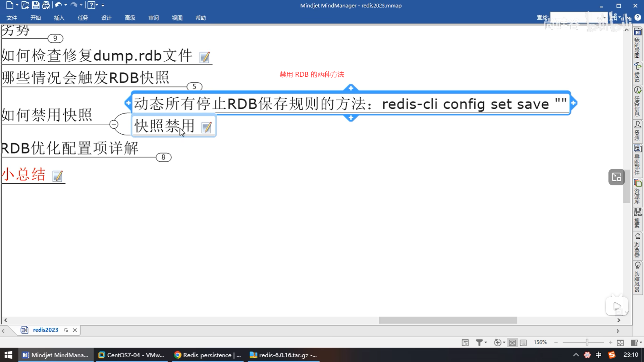
Task: Open the filter dropdown arrow in status bar
Action: [x=486, y=343]
